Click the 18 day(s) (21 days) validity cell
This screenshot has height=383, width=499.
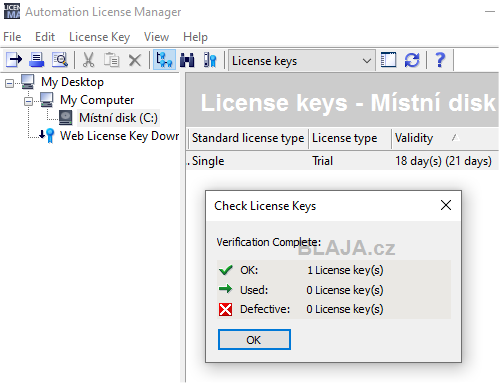pos(443,161)
